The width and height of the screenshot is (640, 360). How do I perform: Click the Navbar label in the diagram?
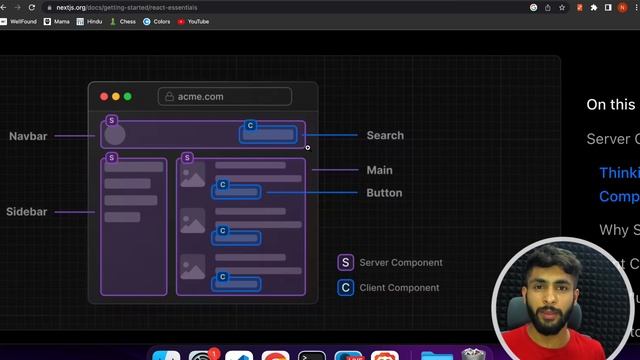(28, 136)
